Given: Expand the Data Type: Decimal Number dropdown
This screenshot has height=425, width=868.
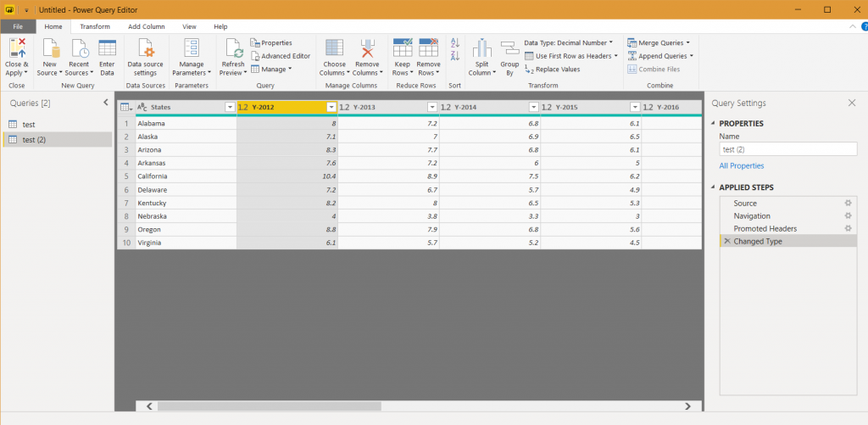Looking at the screenshot, I should tap(610, 42).
